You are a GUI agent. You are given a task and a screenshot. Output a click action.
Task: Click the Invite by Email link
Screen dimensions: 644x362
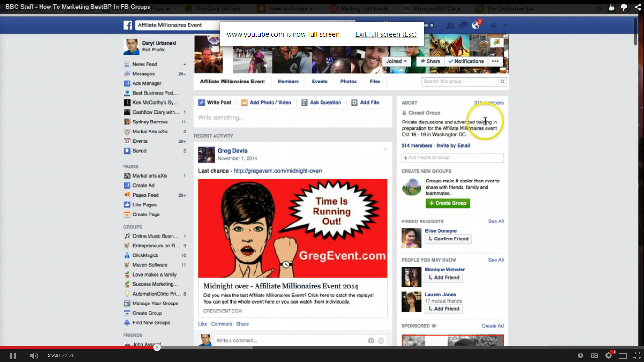coord(453,146)
